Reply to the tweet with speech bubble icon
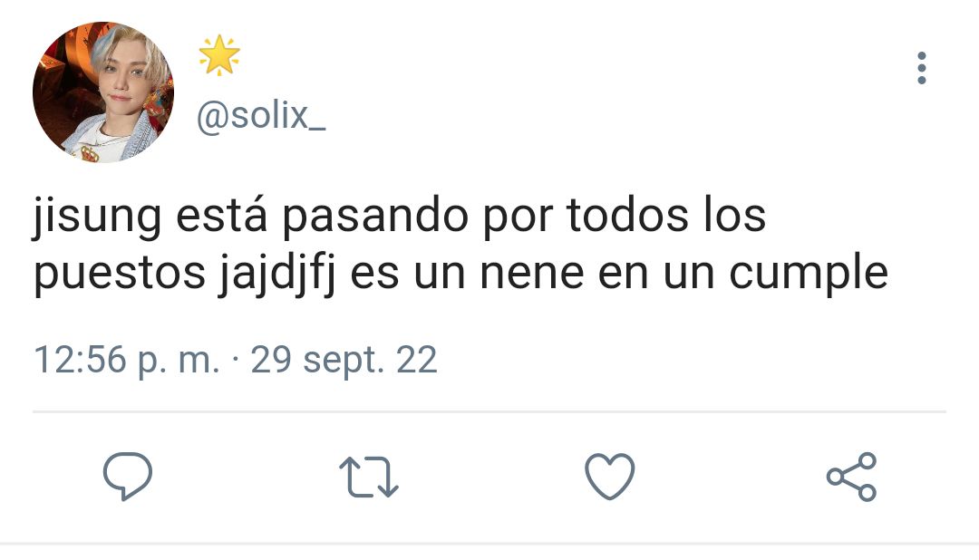This screenshot has width=979, height=560. [128, 477]
